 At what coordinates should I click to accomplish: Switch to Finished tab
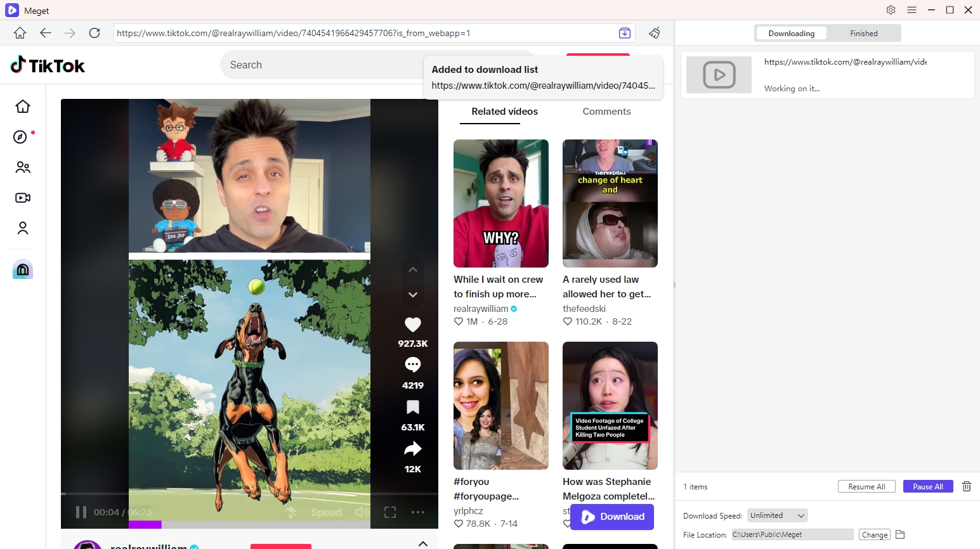coord(864,33)
